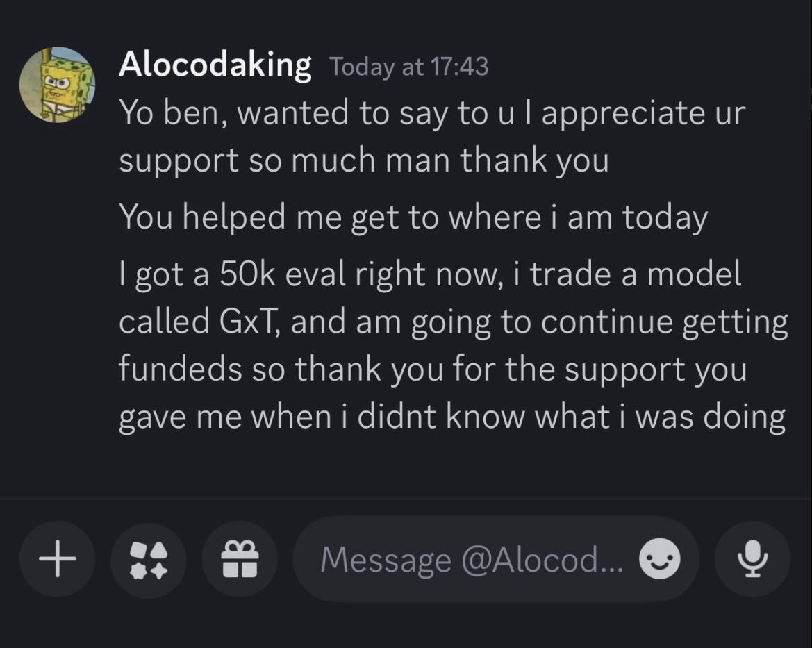Tap the microphone voice message button
812x648 pixels.
tap(752, 559)
